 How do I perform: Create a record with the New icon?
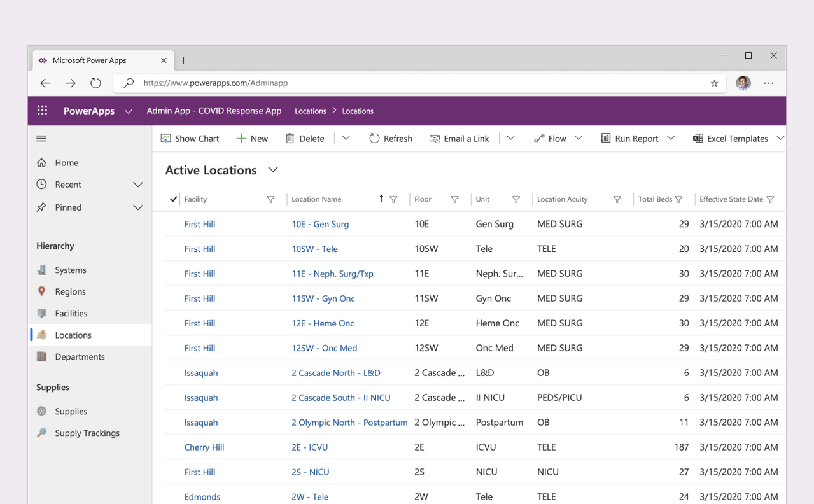tap(241, 138)
